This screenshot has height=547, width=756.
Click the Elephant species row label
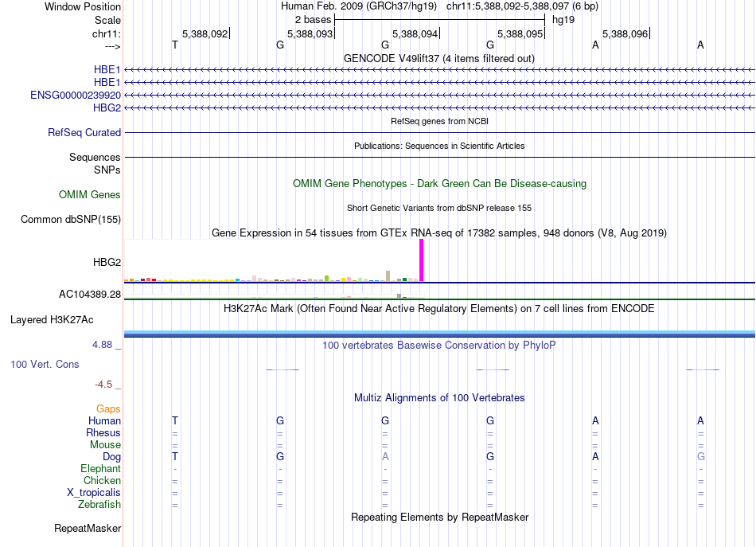pos(100,468)
